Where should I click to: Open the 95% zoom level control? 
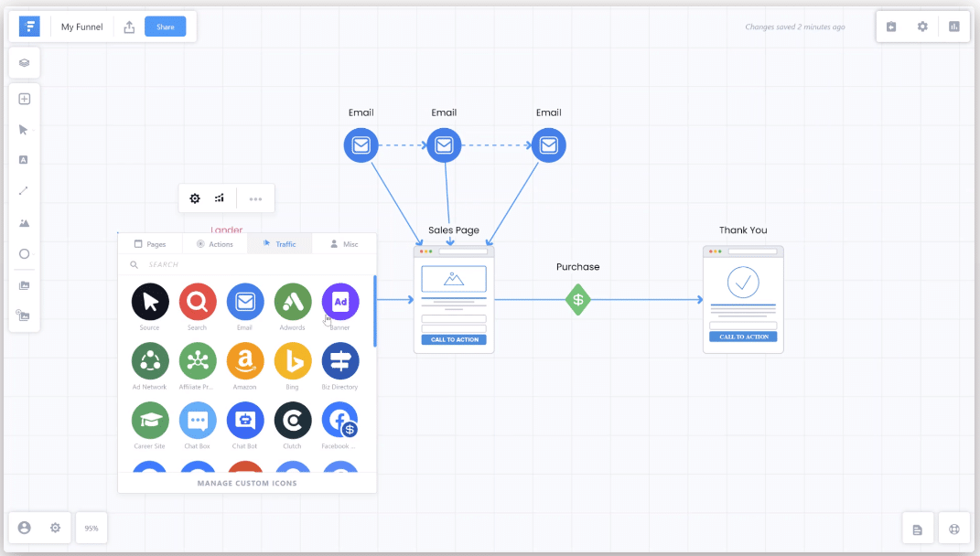[92, 529]
